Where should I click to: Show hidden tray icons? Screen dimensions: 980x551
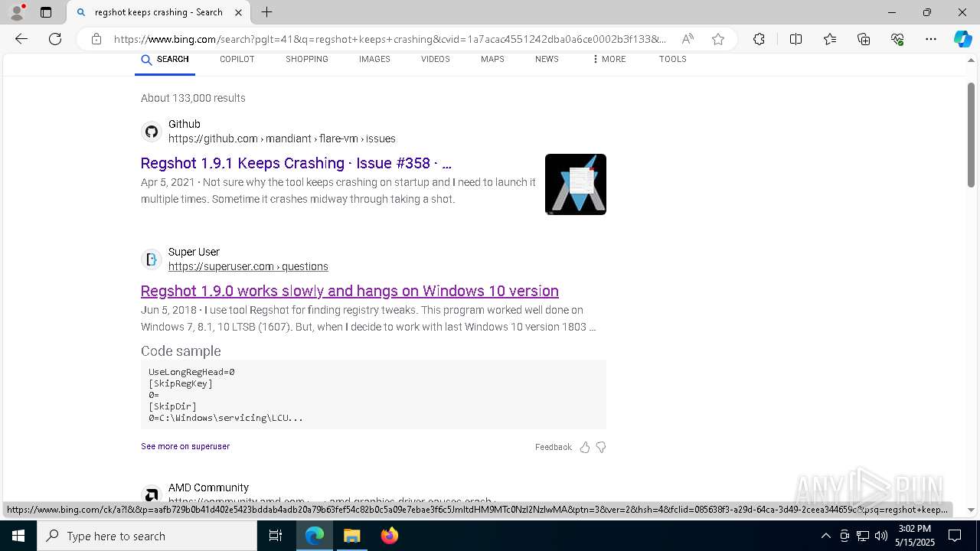pyautogui.click(x=825, y=536)
